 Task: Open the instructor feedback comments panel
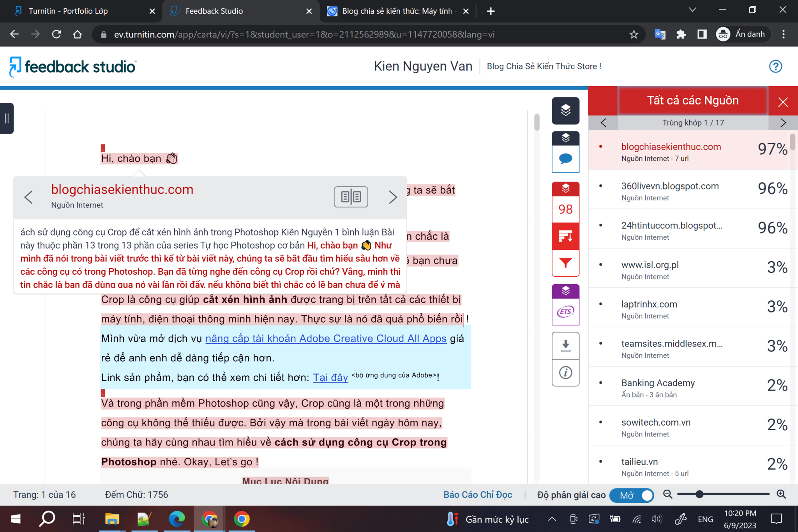(x=565, y=158)
